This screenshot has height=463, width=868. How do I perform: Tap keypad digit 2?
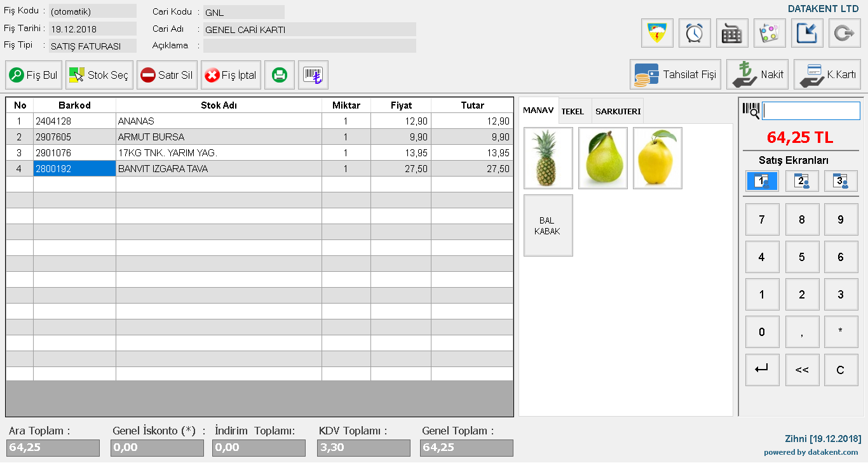coord(802,295)
